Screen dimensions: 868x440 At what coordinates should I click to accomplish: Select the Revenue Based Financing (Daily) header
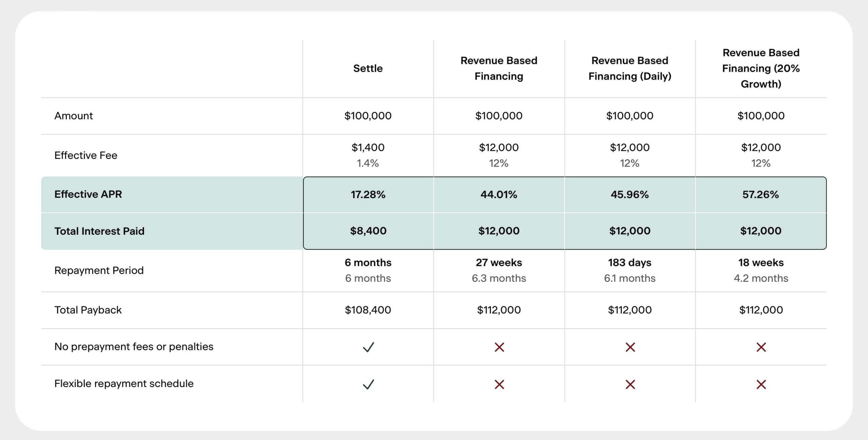tap(630, 68)
